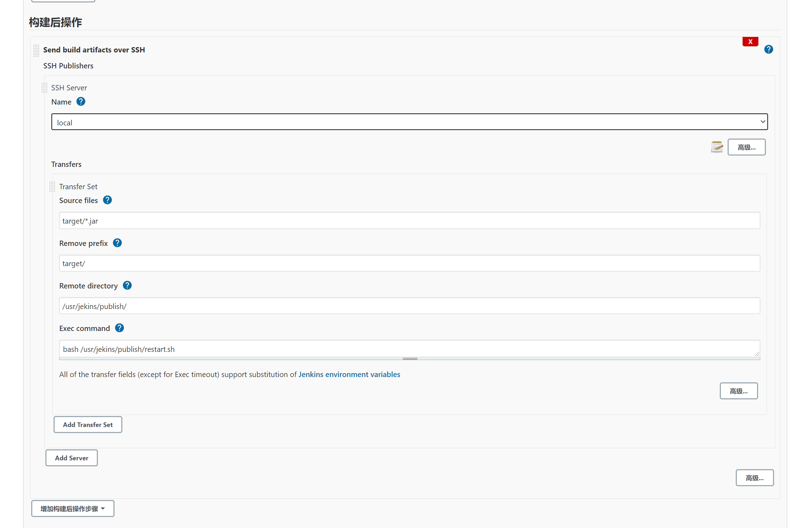Click Add Transfer Set button

pos(88,425)
